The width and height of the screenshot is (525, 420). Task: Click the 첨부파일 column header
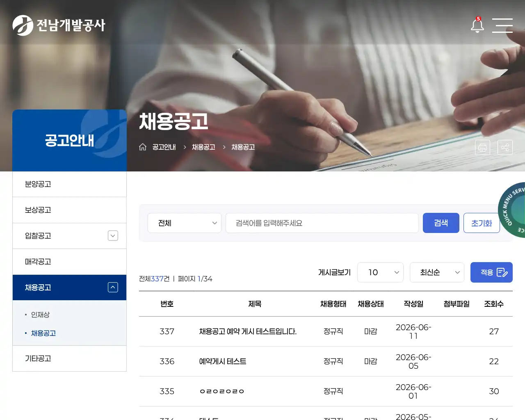tap(457, 304)
